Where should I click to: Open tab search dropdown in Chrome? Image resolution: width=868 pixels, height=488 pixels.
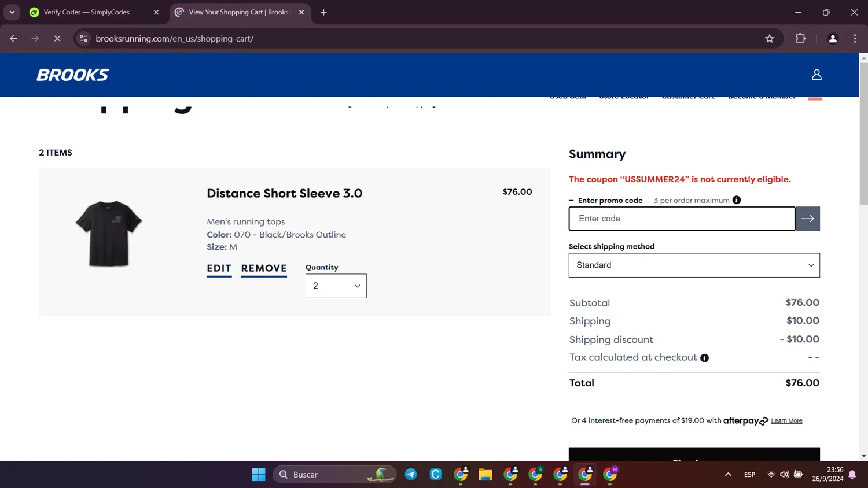(12, 12)
